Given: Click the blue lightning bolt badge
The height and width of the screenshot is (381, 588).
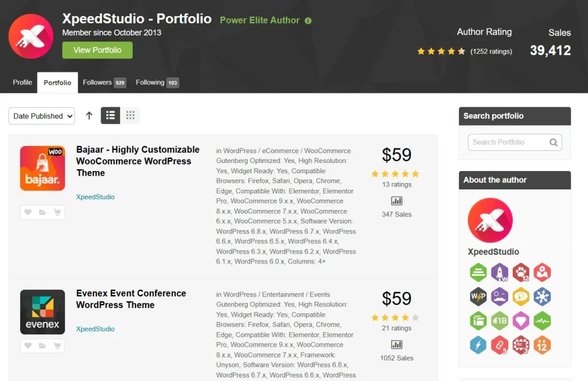Looking at the screenshot, I should (478, 344).
